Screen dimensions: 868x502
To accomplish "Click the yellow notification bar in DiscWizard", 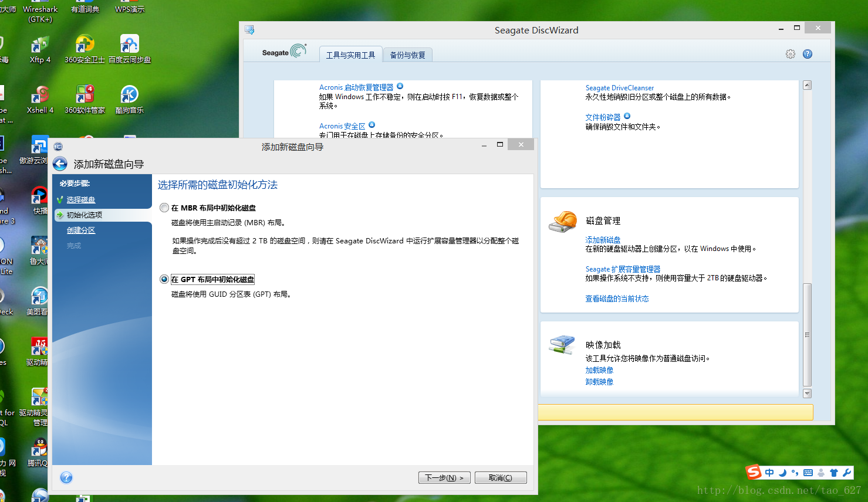I will pos(676,412).
